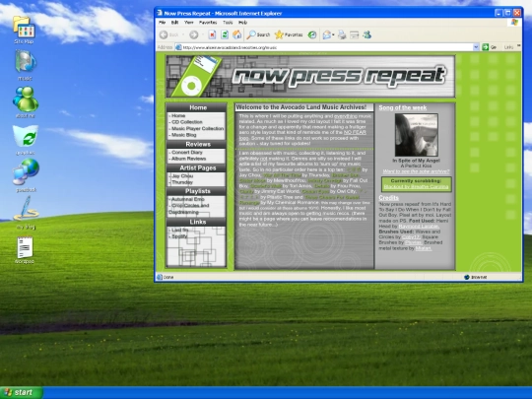This screenshot has height=399, width=532.
Task: Open the History clock icon
Action: (x=312, y=34)
